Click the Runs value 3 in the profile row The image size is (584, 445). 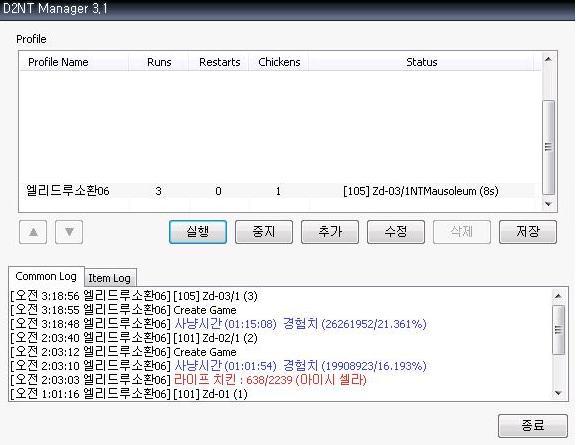(x=159, y=191)
